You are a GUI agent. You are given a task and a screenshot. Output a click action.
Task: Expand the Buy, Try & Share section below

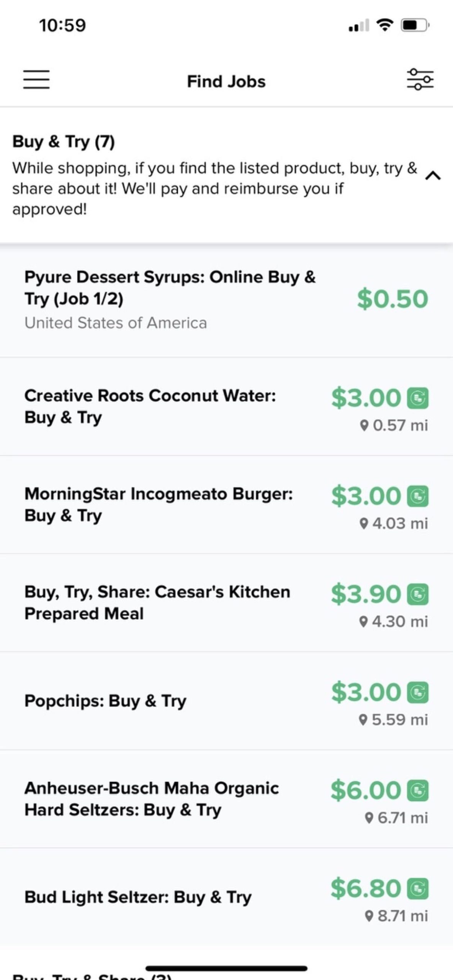92,975
